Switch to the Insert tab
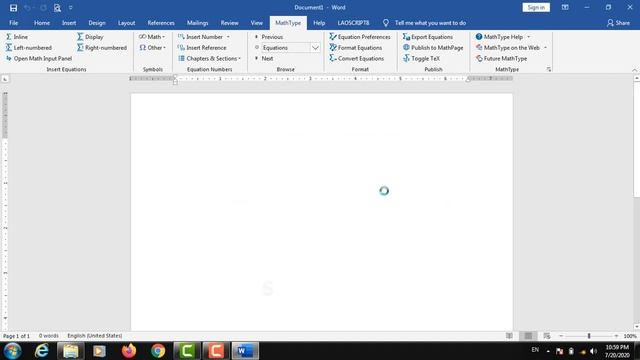 [69, 23]
